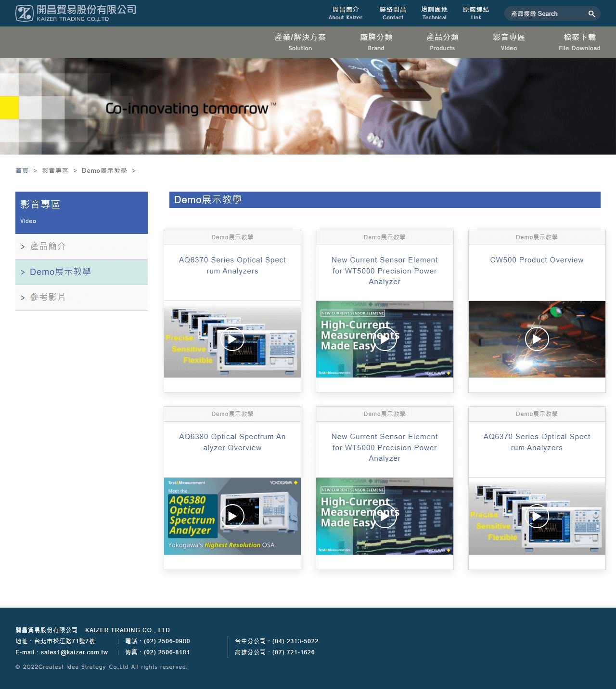
Task: Open the Brand navigation menu
Action: (376, 42)
